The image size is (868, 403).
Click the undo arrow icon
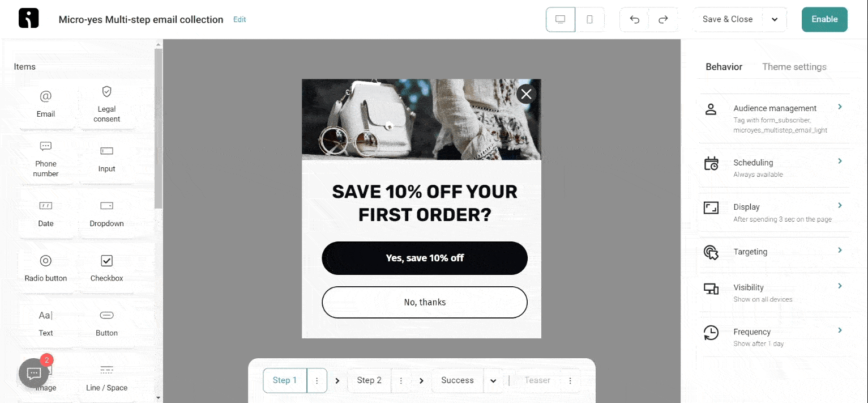[634, 19]
